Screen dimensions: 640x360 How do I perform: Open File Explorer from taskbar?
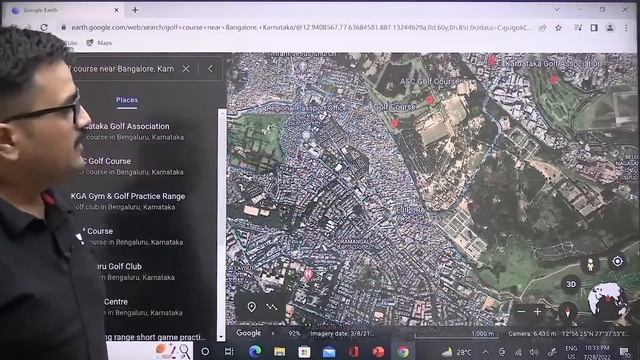click(280, 351)
